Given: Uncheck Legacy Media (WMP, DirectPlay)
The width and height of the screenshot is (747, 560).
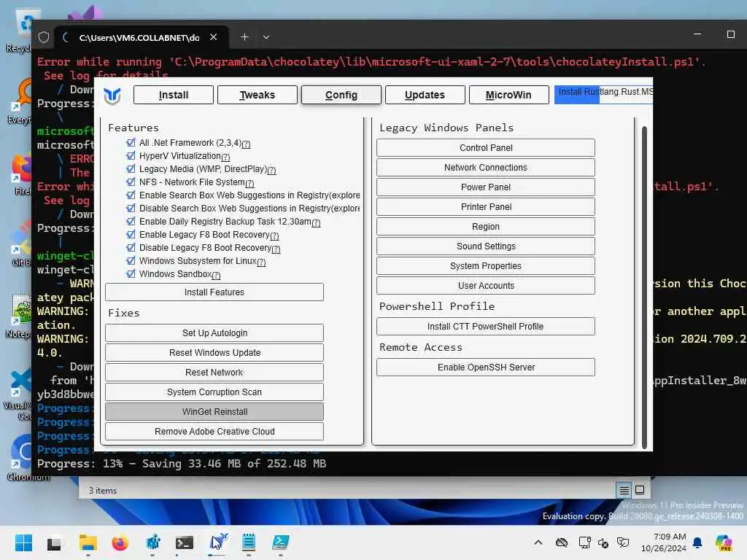Looking at the screenshot, I should [131, 168].
